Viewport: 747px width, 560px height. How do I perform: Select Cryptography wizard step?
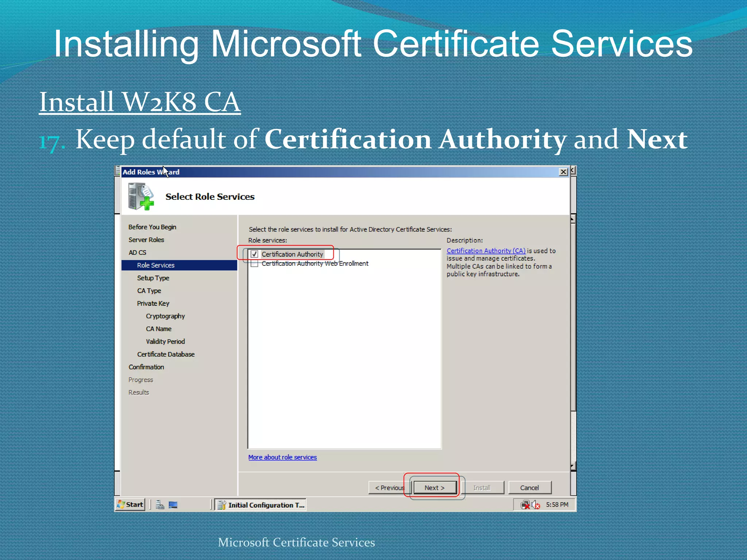coord(165,316)
